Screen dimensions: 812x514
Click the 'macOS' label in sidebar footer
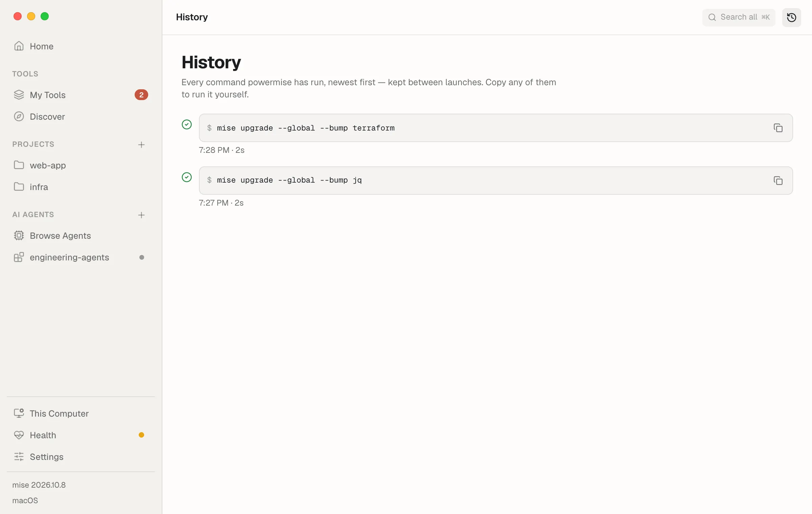point(25,500)
